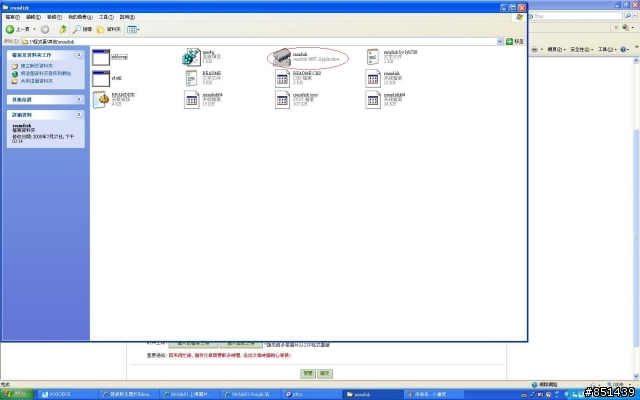Screen dimensions: 640x400
Task: Click the search box in the browser window
Action: (x=577, y=16)
